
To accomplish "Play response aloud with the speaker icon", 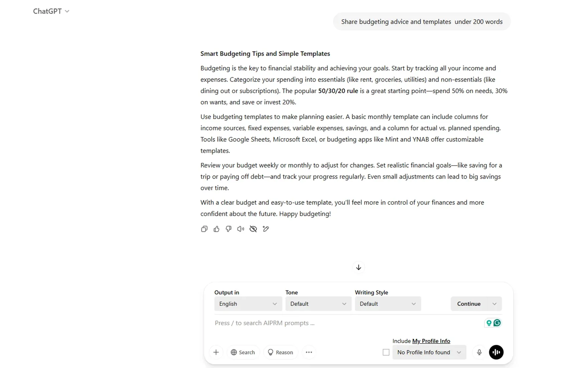I will [241, 229].
